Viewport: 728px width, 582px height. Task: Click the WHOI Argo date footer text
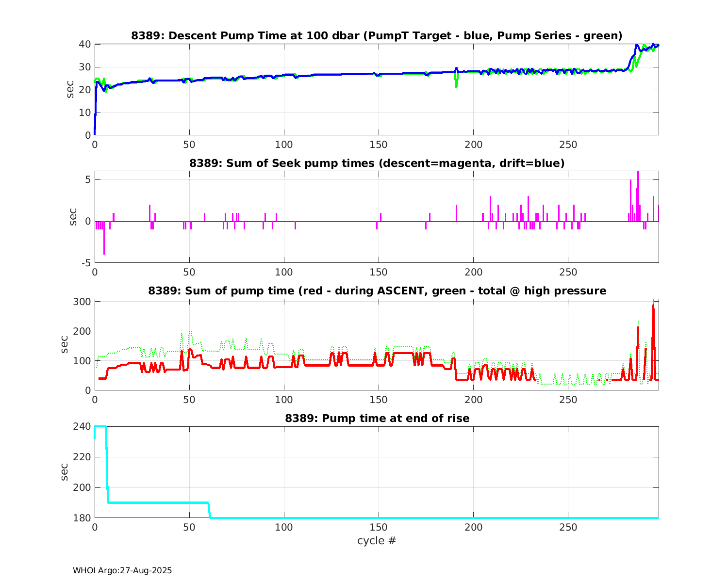click(x=122, y=571)
